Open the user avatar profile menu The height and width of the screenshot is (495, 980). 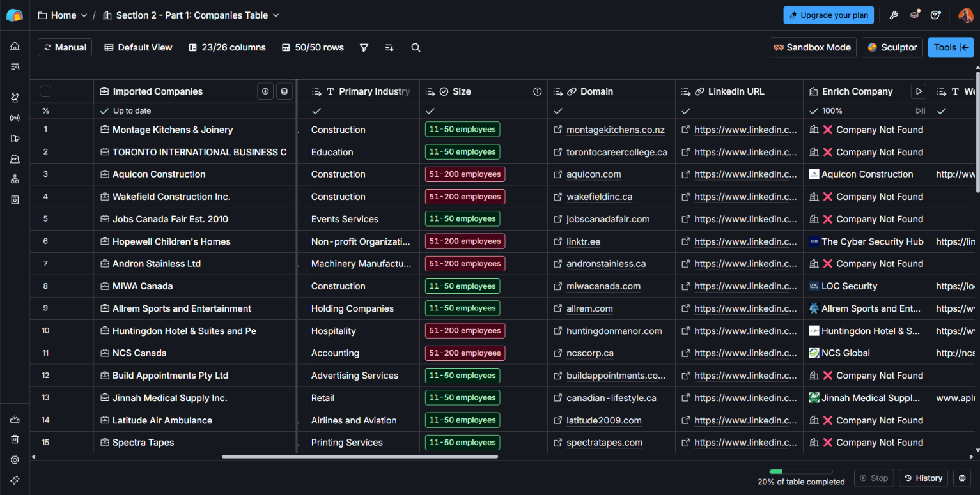click(x=965, y=15)
